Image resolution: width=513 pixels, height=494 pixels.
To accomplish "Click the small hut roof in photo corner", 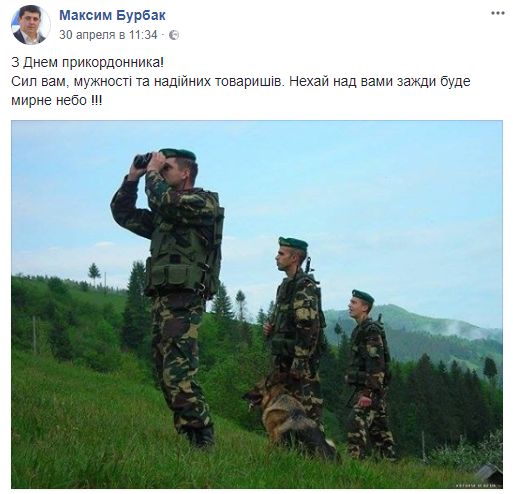I will pos(489,471).
